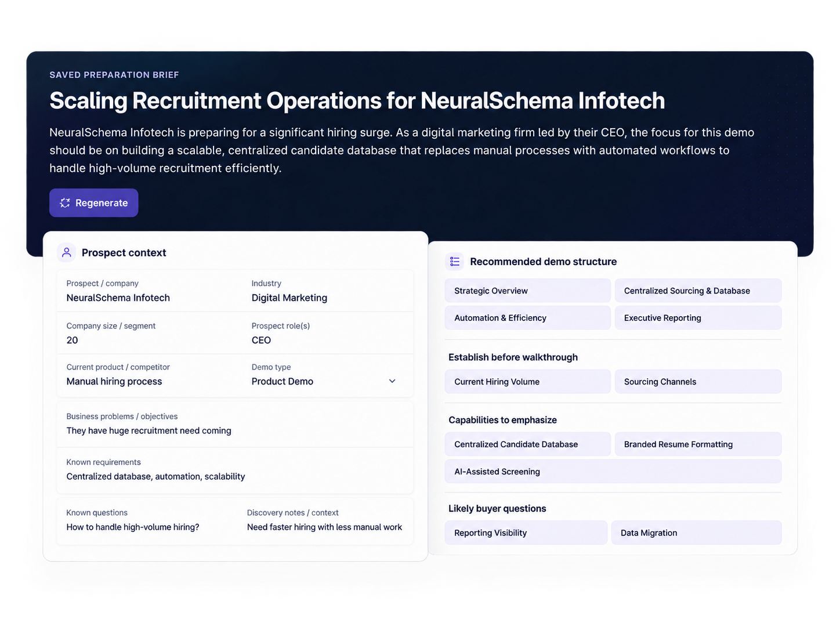Screen dimensions: 840x630
Task: Click the Capabilities to emphasize heading
Action: (502, 420)
